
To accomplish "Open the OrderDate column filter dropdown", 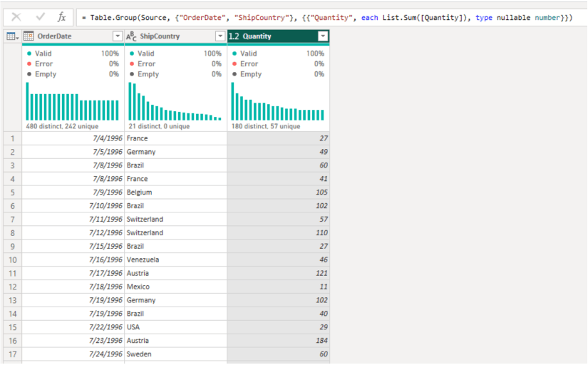I will coord(118,36).
